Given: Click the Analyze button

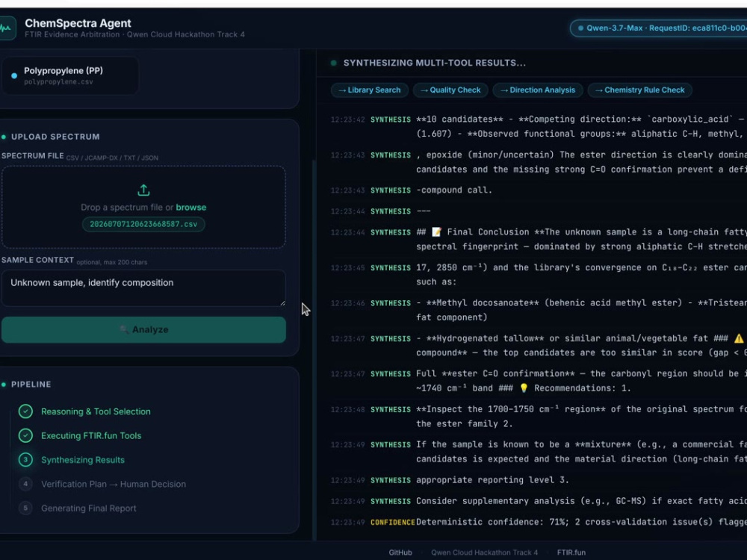Looking at the screenshot, I should pos(143,329).
